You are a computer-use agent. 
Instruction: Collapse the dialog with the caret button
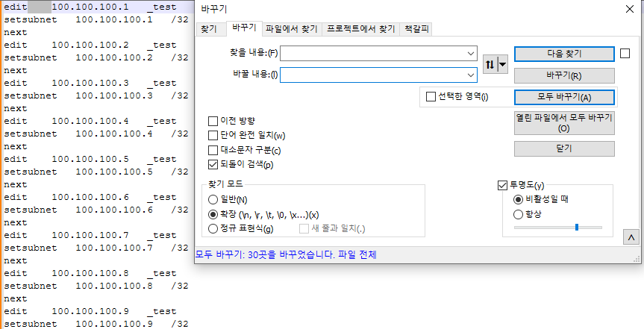click(x=631, y=238)
